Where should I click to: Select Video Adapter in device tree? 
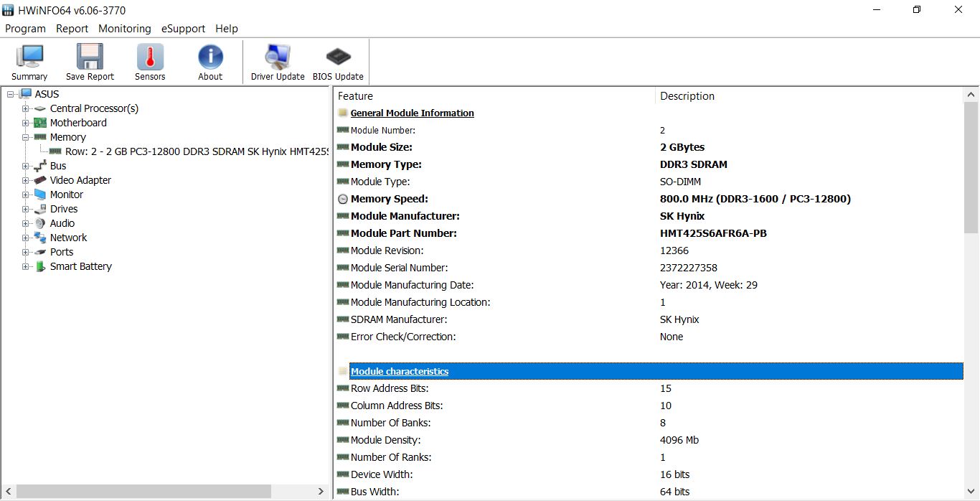80,180
